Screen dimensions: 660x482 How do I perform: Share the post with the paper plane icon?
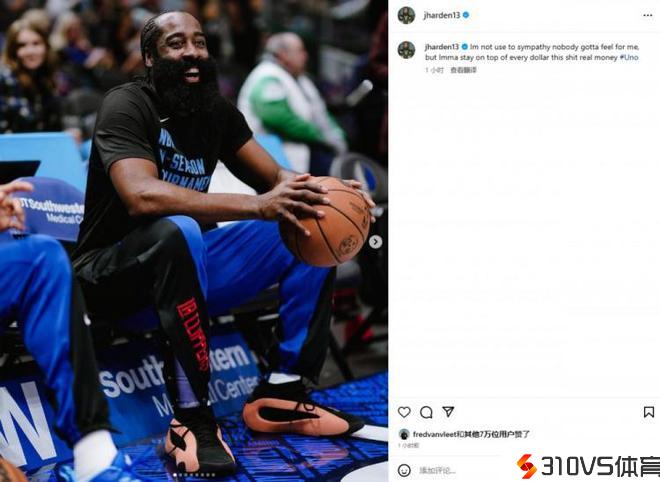click(448, 412)
